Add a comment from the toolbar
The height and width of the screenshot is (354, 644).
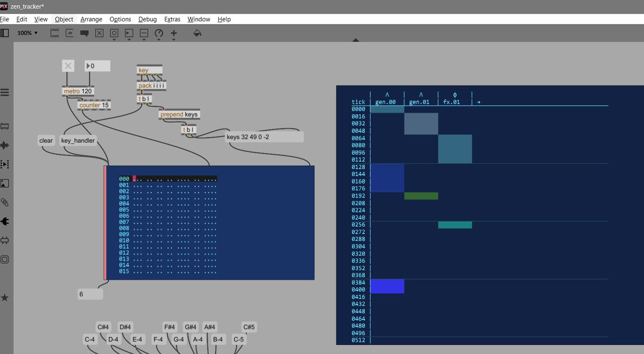pos(84,33)
